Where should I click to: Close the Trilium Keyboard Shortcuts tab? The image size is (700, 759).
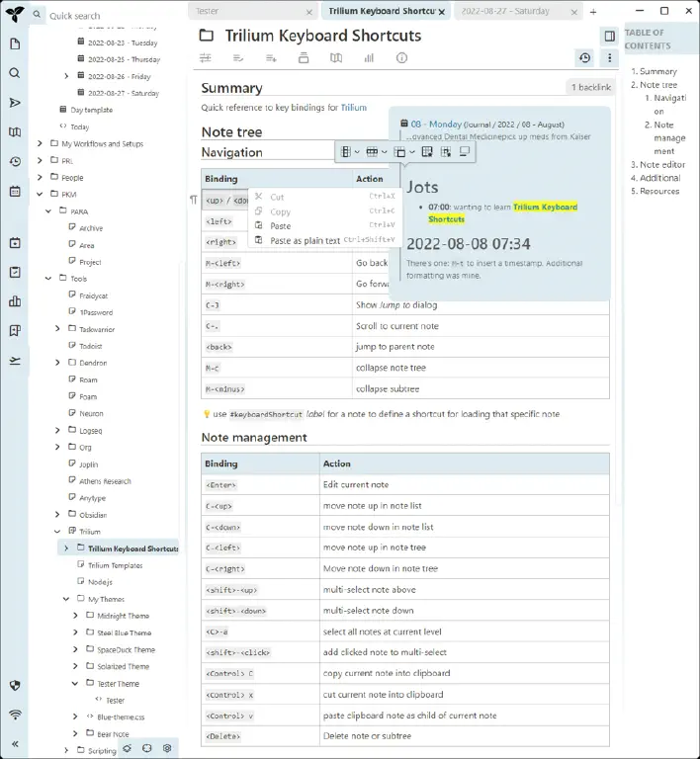[x=442, y=12]
